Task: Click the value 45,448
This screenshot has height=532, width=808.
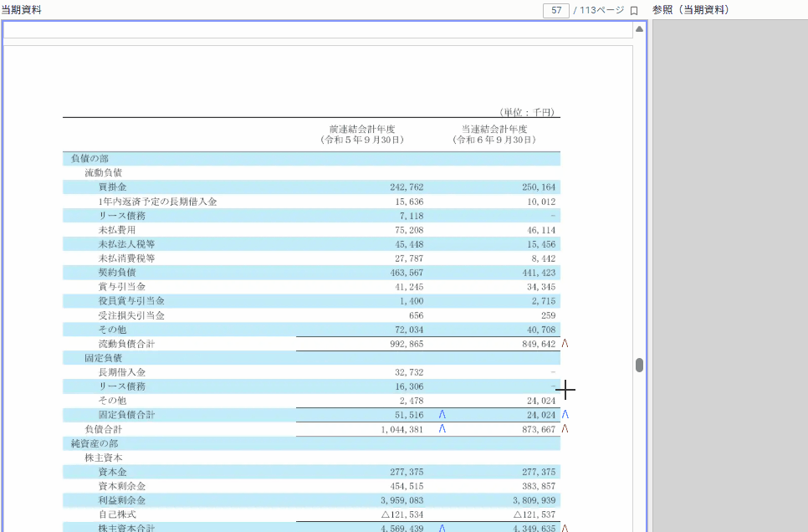Action: tap(409, 244)
